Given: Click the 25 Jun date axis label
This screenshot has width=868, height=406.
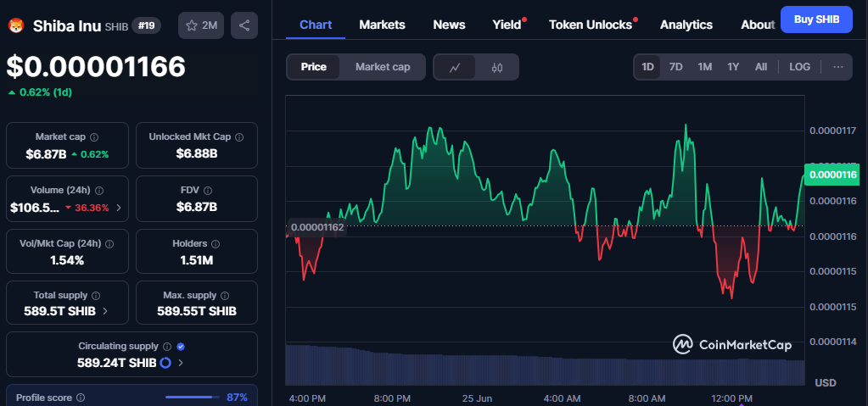Looking at the screenshot, I should (477, 398).
